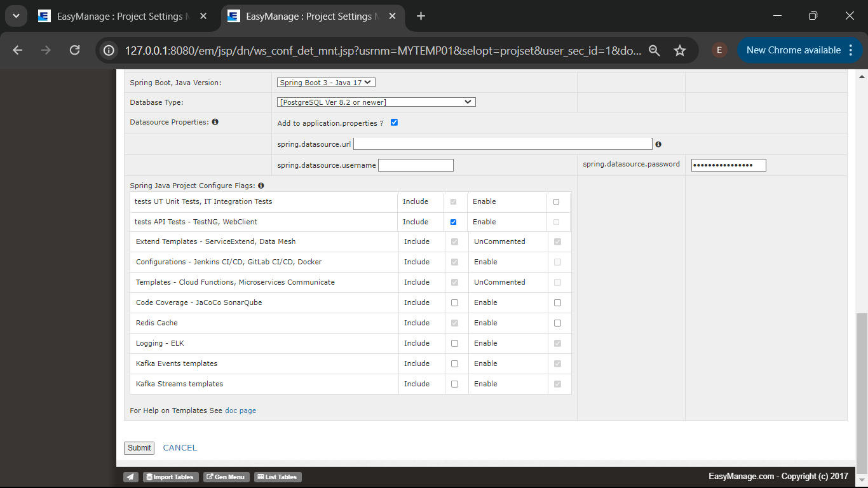Viewport: 868px width, 488px height.
Task: Click 'Logging - ELK' row label
Action: coord(160,343)
